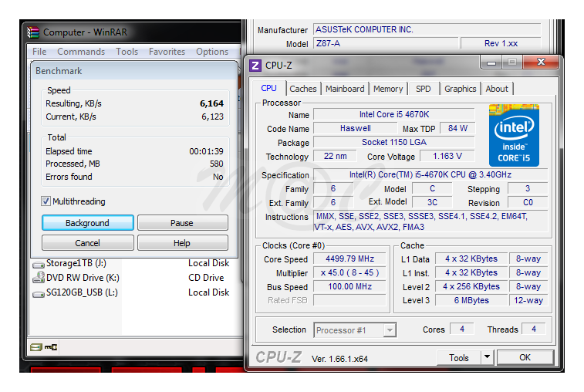This screenshot has width=584, height=392.
Task: Click the Z87-A model field in background window
Action: (386, 43)
